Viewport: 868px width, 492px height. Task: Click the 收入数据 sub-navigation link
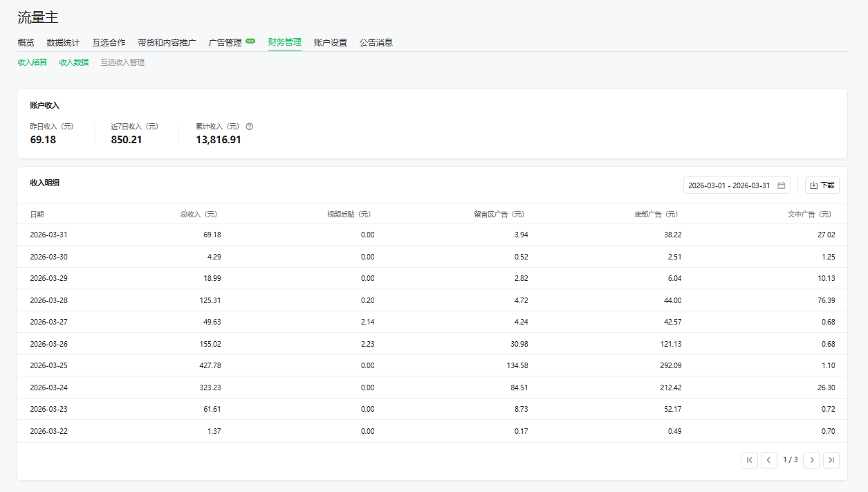(74, 62)
